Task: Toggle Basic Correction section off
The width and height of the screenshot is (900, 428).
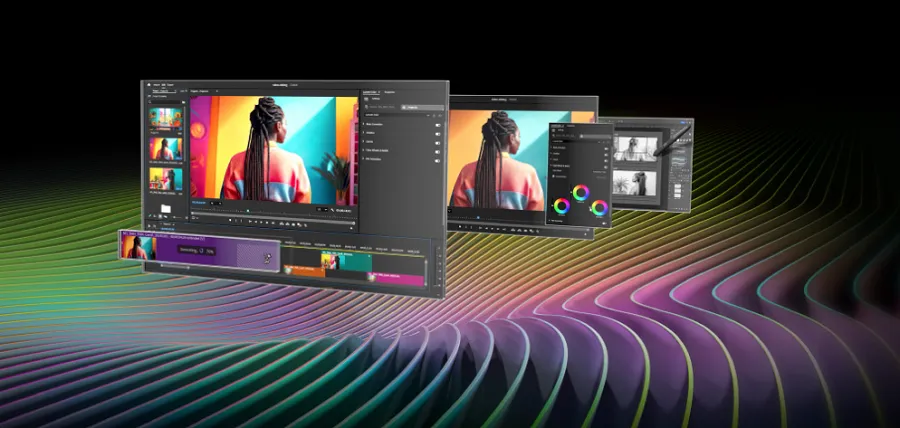Action: pos(437,125)
